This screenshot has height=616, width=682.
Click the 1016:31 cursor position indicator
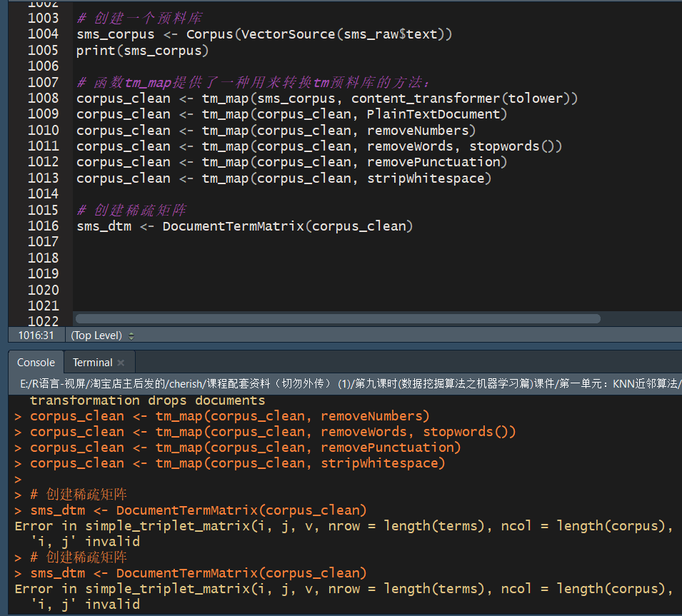(x=36, y=335)
